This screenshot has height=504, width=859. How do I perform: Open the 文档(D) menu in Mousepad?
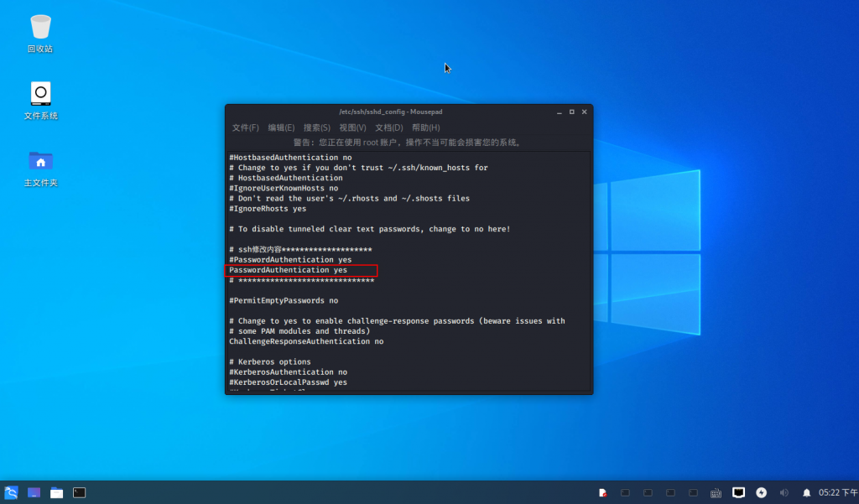pos(389,127)
